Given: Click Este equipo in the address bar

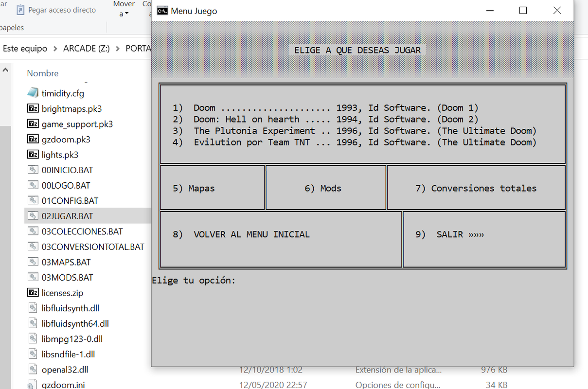Looking at the screenshot, I should (25, 49).
